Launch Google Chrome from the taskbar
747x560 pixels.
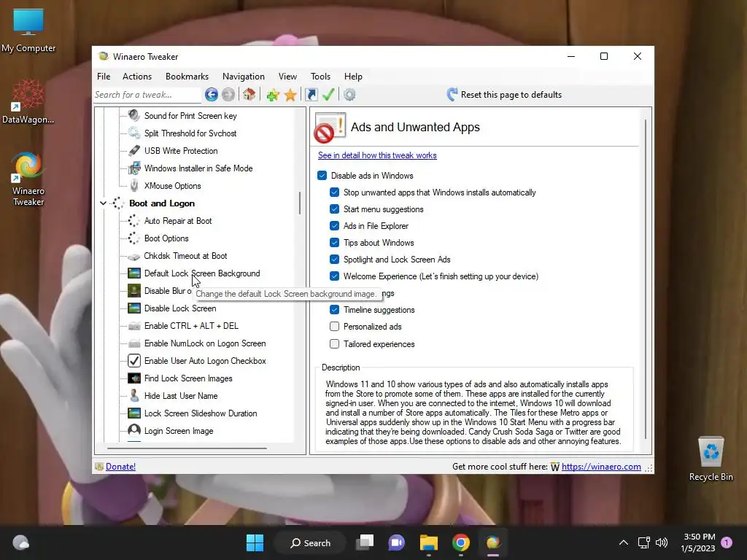[x=461, y=542]
